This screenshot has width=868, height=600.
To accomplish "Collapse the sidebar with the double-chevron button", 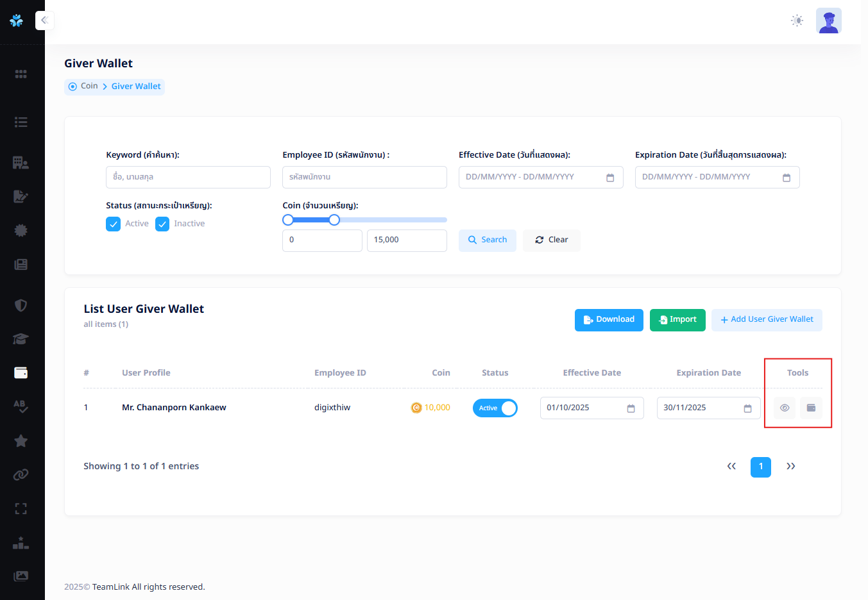I will (44, 21).
